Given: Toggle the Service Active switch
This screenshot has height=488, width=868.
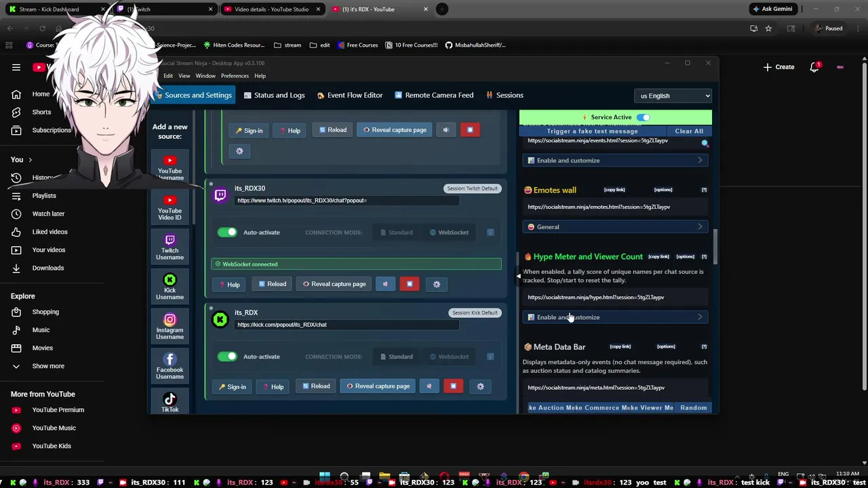Looking at the screenshot, I should 643,117.
